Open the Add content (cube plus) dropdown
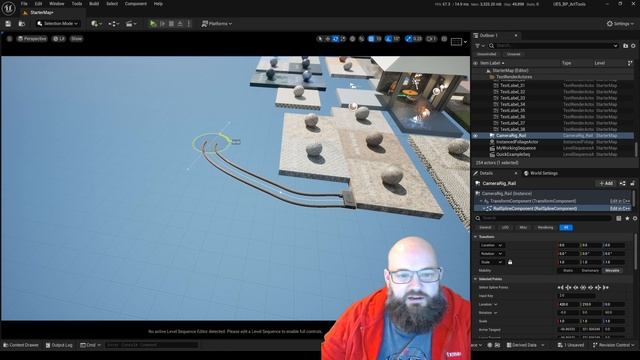Screen dimensions: 640x360 pos(96,24)
